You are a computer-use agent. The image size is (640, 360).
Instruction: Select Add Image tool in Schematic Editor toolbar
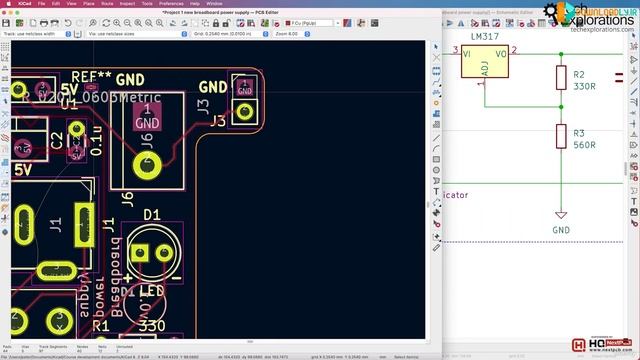(x=633, y=212)
